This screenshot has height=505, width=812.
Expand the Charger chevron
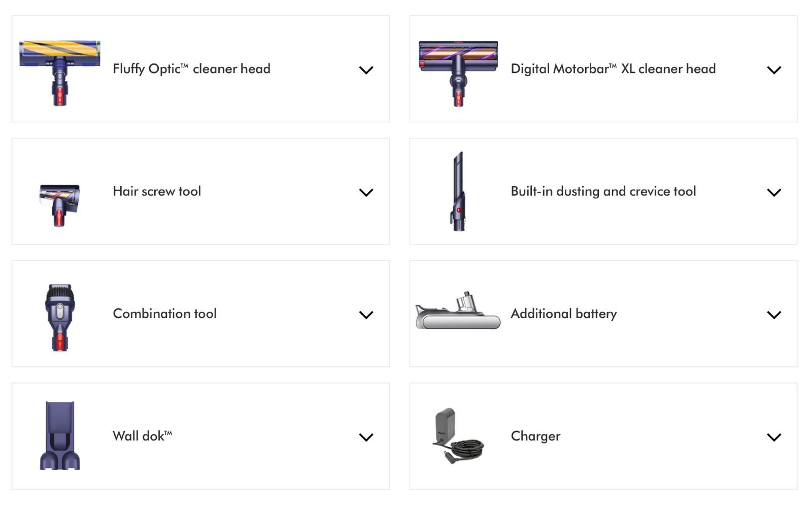tap(774, 437)
